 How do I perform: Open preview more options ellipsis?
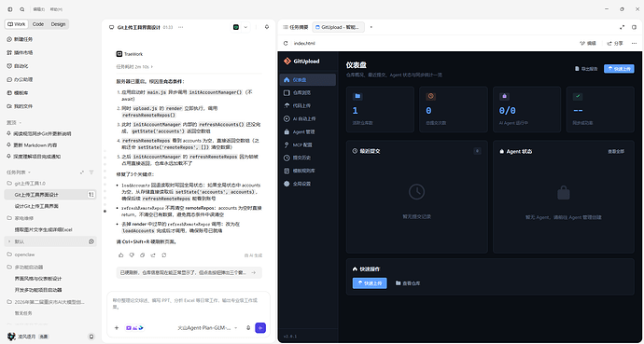pos(634,43)
